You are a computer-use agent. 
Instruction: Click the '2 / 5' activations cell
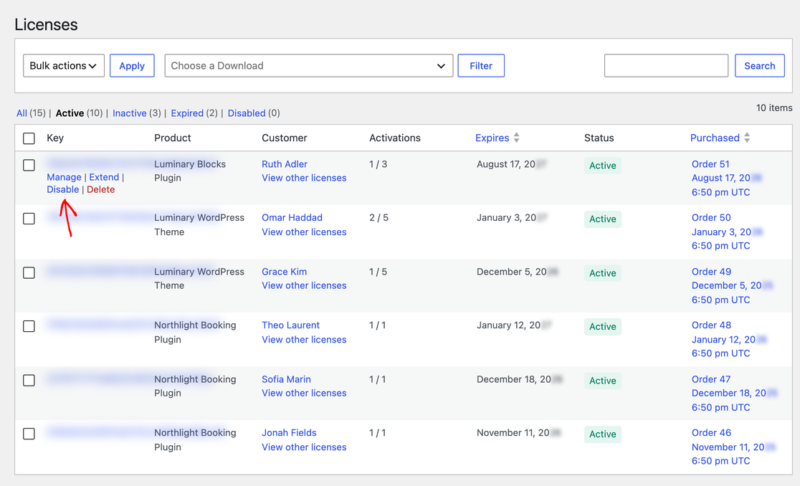[x=379, y=218]
